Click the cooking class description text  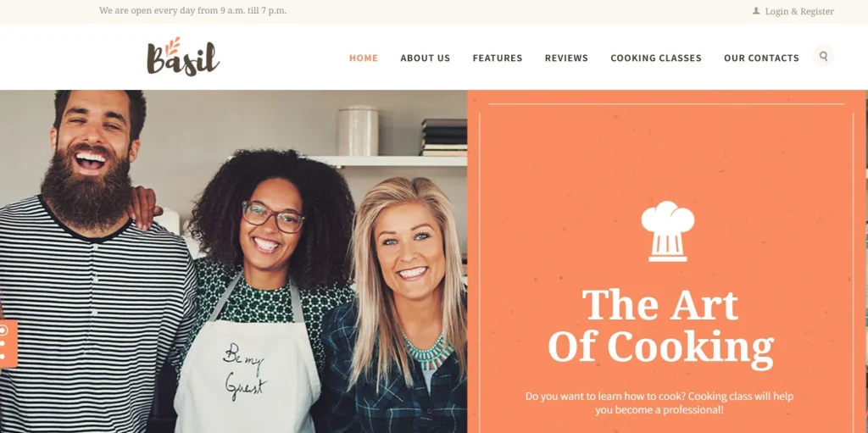pyautogui.click(x=659, y=403)
